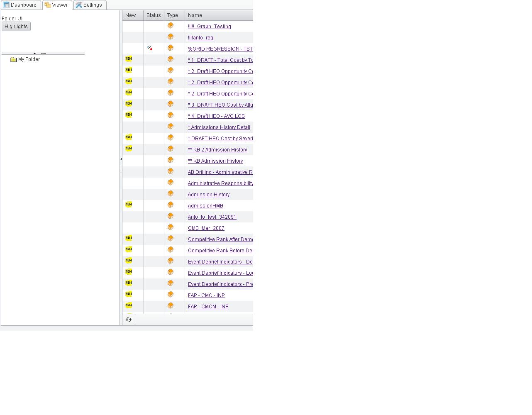Viewport: 532px width, 415px height.
Task: Click the New column header
Action: (x=131, y=15)
